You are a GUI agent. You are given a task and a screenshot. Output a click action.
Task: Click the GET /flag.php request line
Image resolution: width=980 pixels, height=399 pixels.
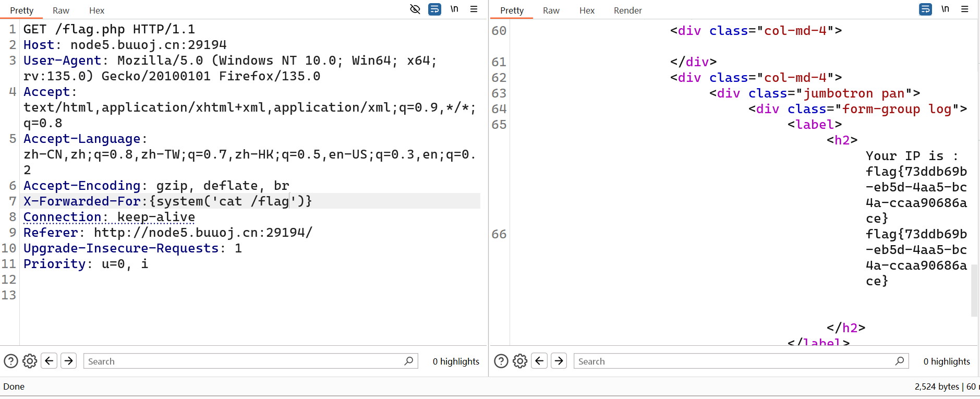109,29
